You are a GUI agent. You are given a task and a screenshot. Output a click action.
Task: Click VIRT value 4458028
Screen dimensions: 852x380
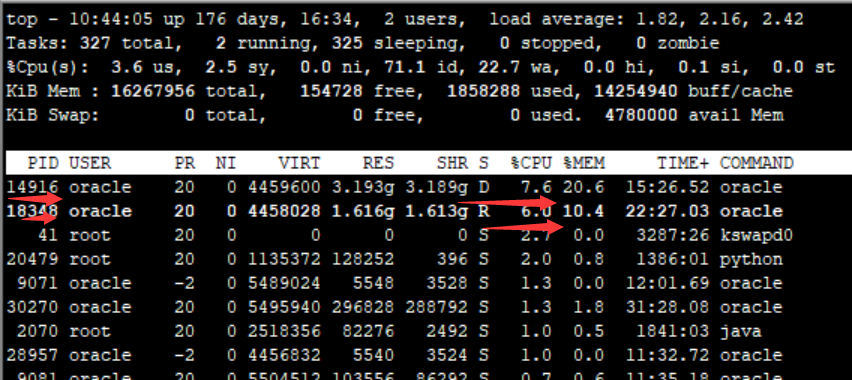(x=284, y=211)
